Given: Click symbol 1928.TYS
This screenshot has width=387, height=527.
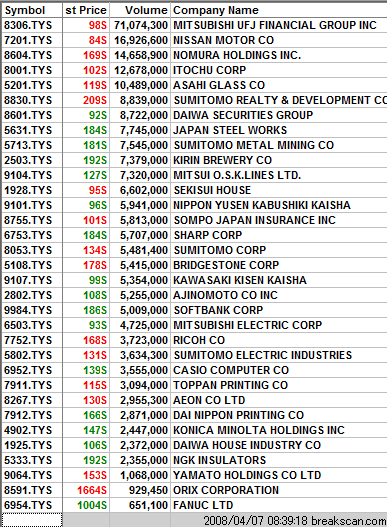Looking at the screenshot, I should click(x=28, y=190).
